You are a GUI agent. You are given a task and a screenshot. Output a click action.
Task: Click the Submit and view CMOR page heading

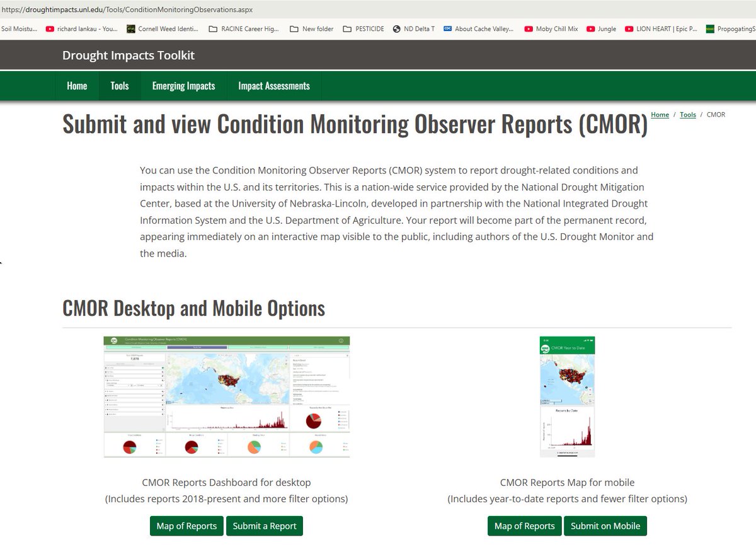(355, 124)
